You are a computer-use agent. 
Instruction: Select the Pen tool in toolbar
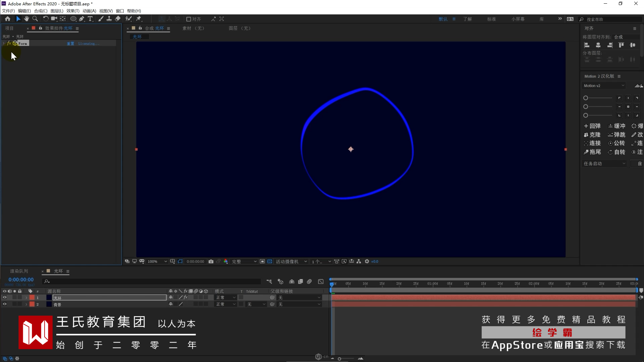point(82,19)
